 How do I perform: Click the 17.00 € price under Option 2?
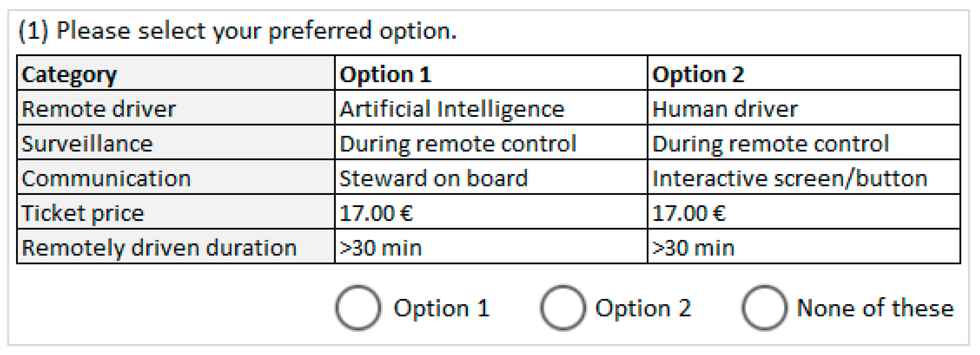point(689,213)
